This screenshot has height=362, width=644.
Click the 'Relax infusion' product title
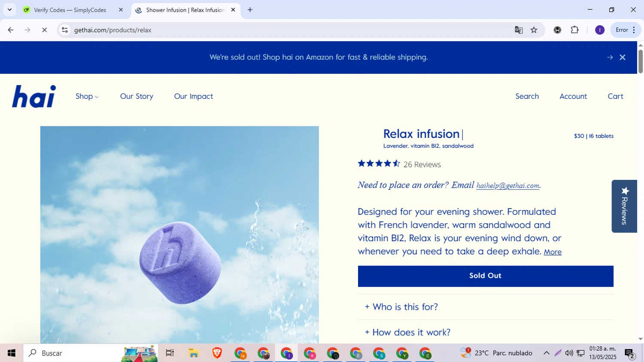coord(421,134)
